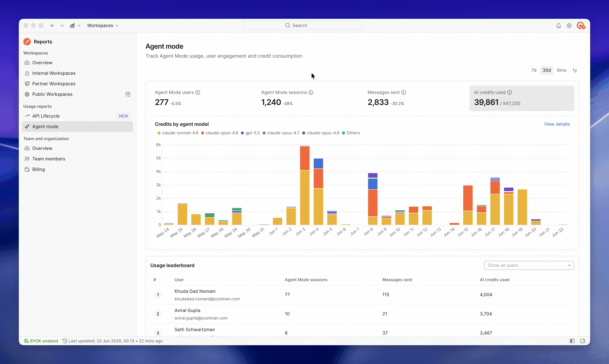The height and width of the screenshot is (364, 609).
Task: Open Billing page
Action: pos(77,169)
